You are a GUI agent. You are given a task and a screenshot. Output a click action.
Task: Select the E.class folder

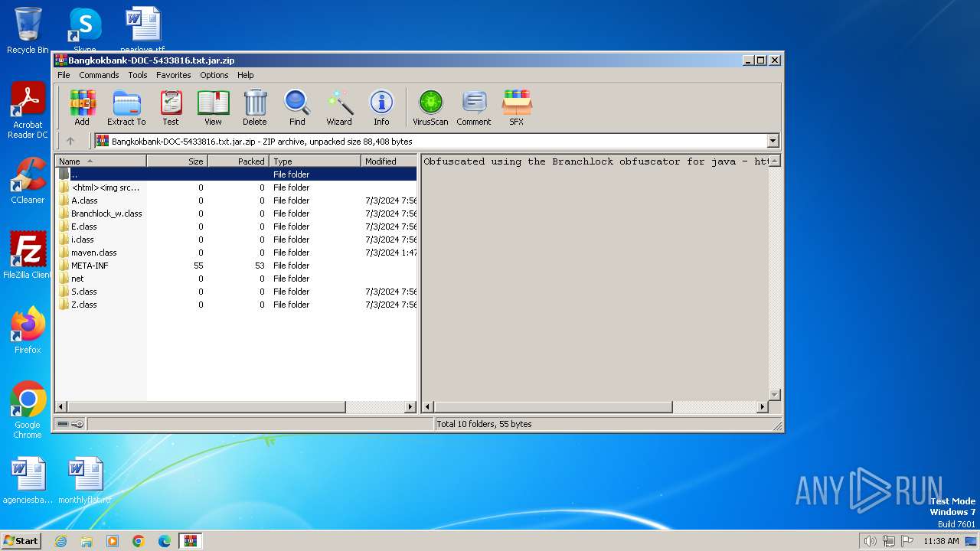tap(236, 227)
